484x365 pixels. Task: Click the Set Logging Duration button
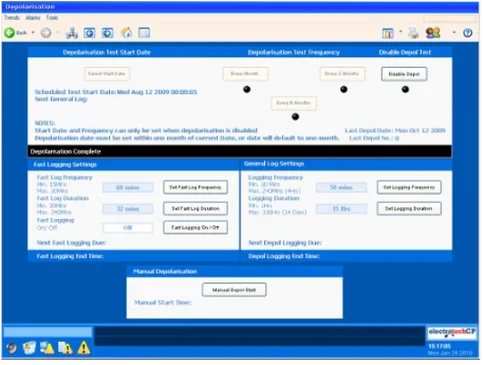tap(409, 209)
